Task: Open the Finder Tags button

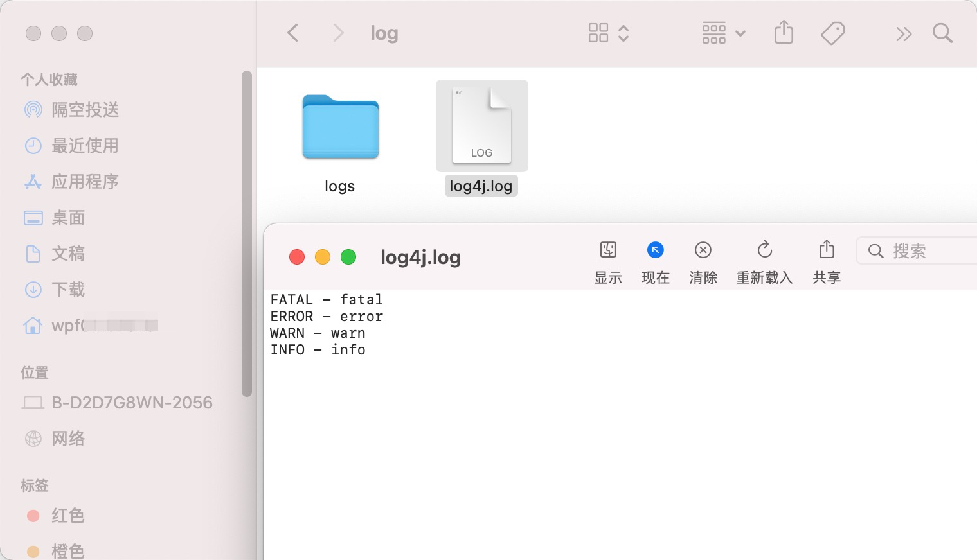Action: (833, 33)
